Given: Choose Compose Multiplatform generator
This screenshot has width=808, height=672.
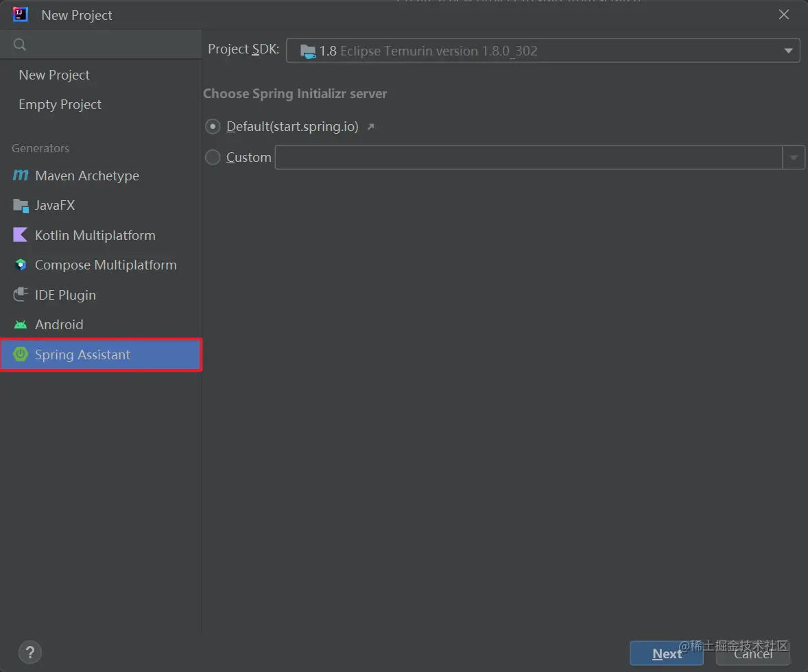Looking at the screenshot, I should click(106, 265).
